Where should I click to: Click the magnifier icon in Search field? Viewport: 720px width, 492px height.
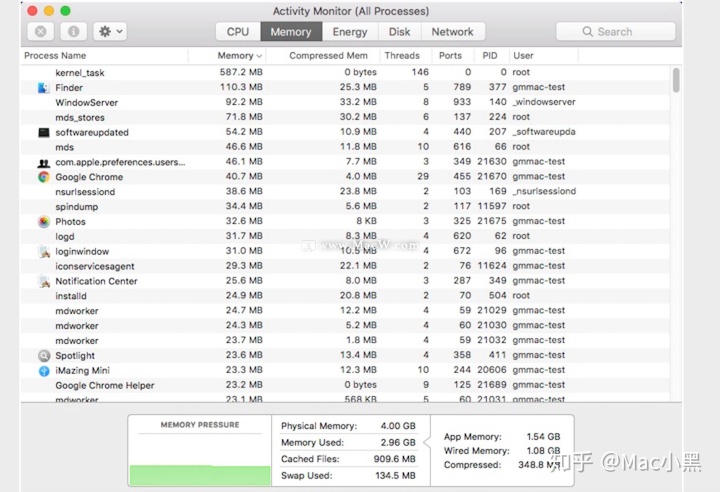[x=587, y=32]
